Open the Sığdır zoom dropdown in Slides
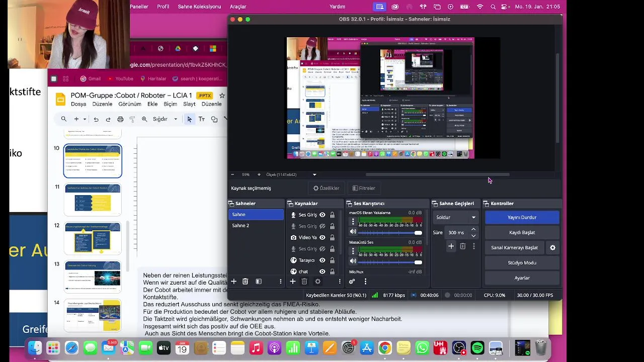This screenshot has width=644, height=362. pyautogui.click(x=166, y=119)
